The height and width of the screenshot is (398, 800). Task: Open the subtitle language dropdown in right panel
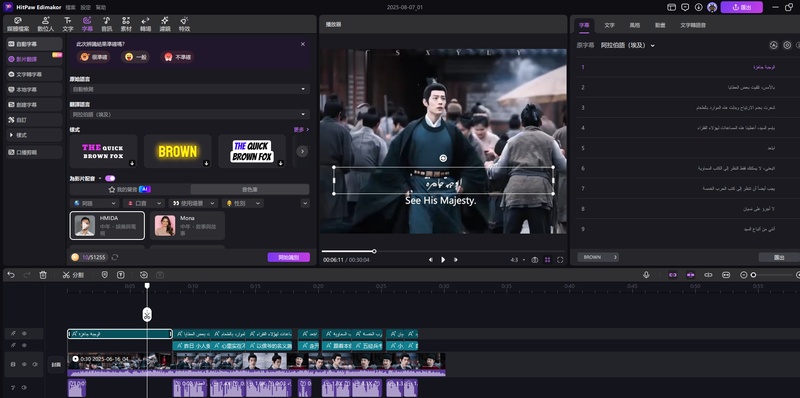(x=628, y=45)
